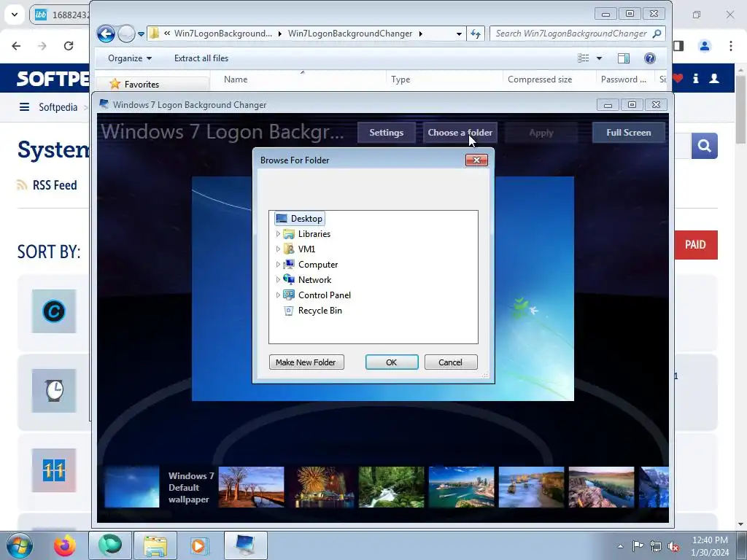Go back in the Explorer window
This screenshot has width=747, height=560.
point(106,34)
